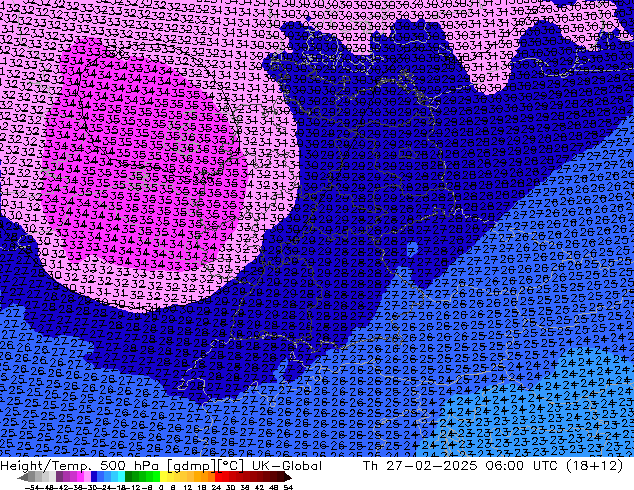Click the "[gdmp]" unit label
The image size is (634, 490).
[x=191, y=466]
